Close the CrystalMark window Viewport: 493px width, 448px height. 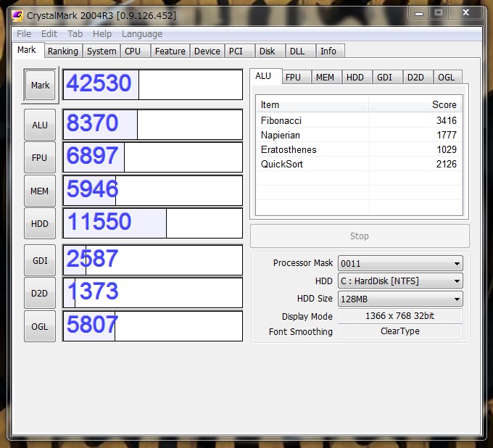tap(465, 12)
